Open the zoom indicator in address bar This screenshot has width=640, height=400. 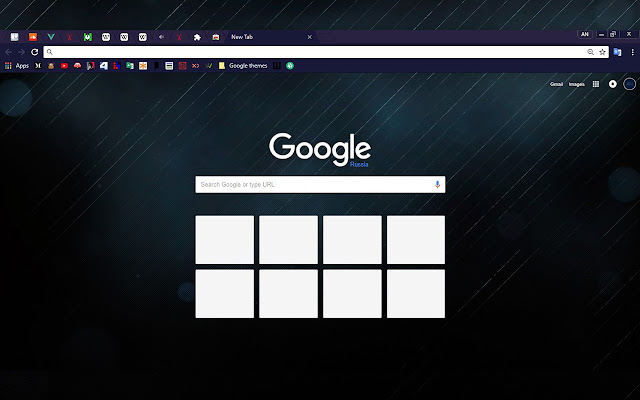[590, 52]
